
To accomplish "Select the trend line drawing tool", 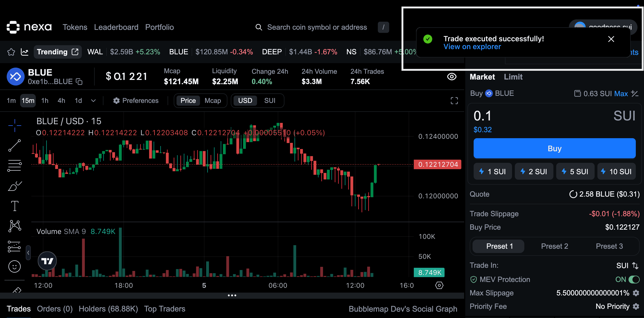I will pyautogui.click(x=15, y=145).
